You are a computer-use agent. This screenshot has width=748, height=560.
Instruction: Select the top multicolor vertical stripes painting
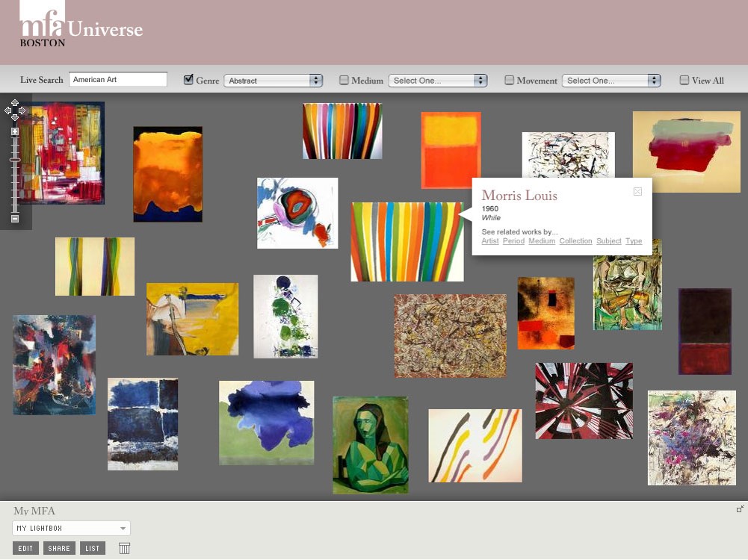342,131
